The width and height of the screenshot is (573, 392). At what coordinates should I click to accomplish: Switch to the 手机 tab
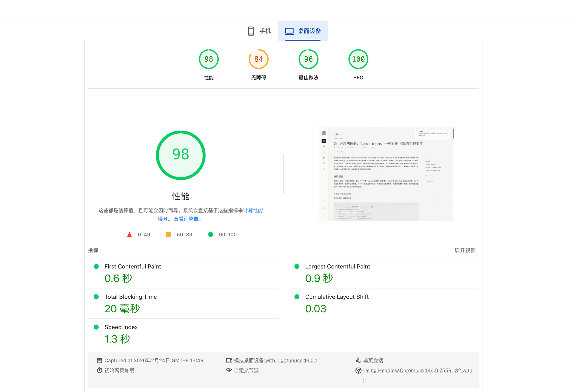265,31
